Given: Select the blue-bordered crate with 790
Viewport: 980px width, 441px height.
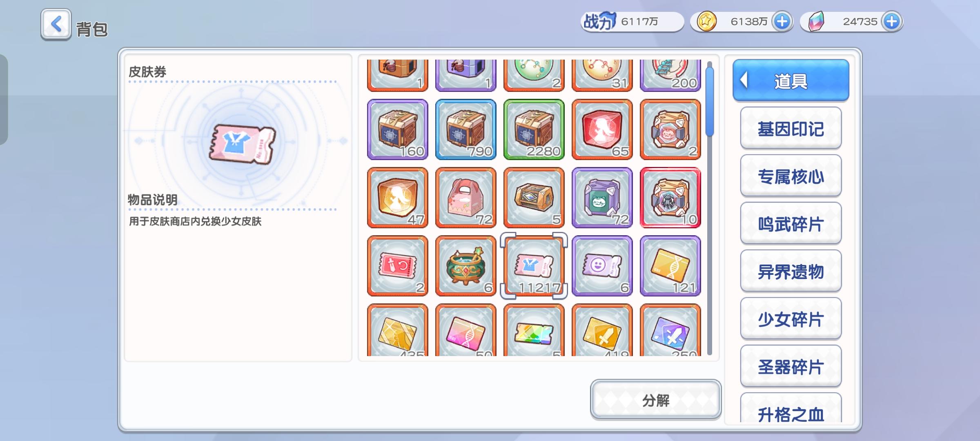Looking at the screenshot, I should (466, 129).
